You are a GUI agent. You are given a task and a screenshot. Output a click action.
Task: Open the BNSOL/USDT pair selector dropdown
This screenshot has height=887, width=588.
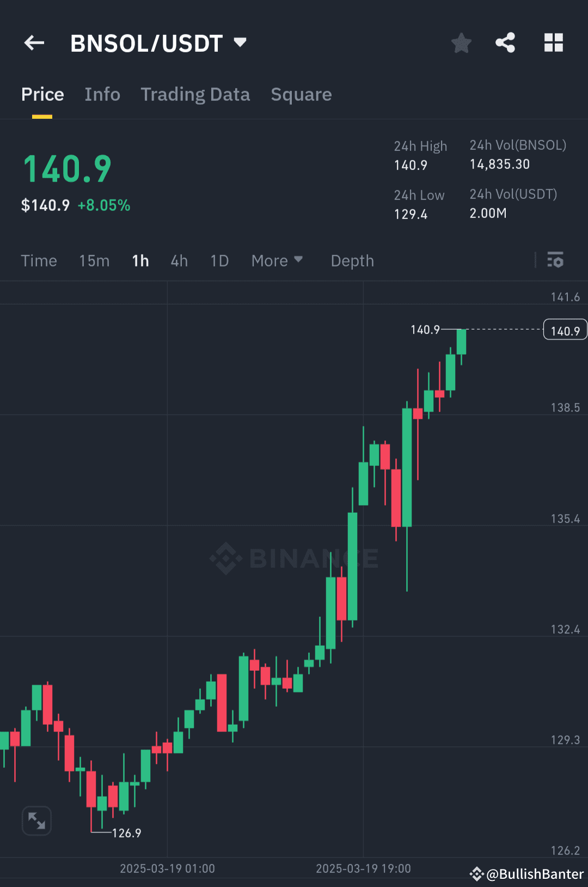(x=158, y=42)
